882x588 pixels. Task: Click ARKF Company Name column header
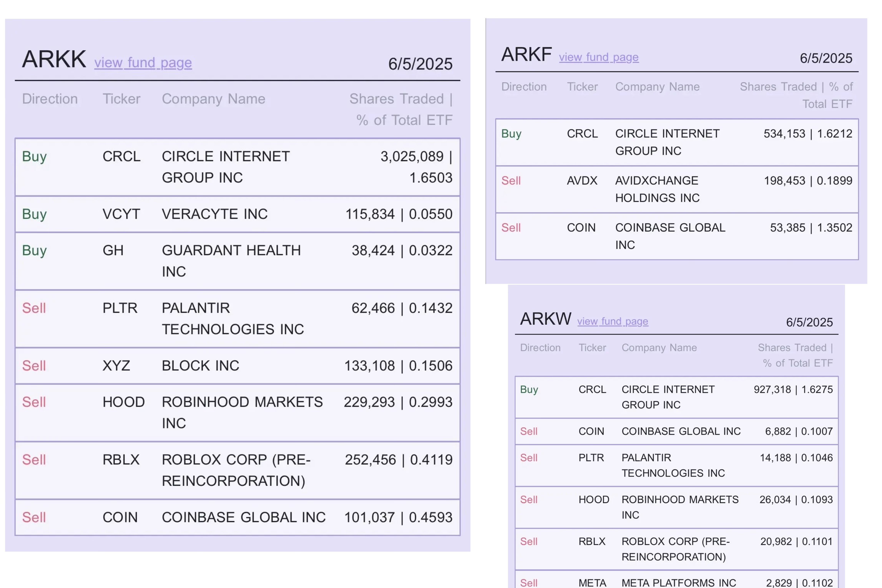657,87
